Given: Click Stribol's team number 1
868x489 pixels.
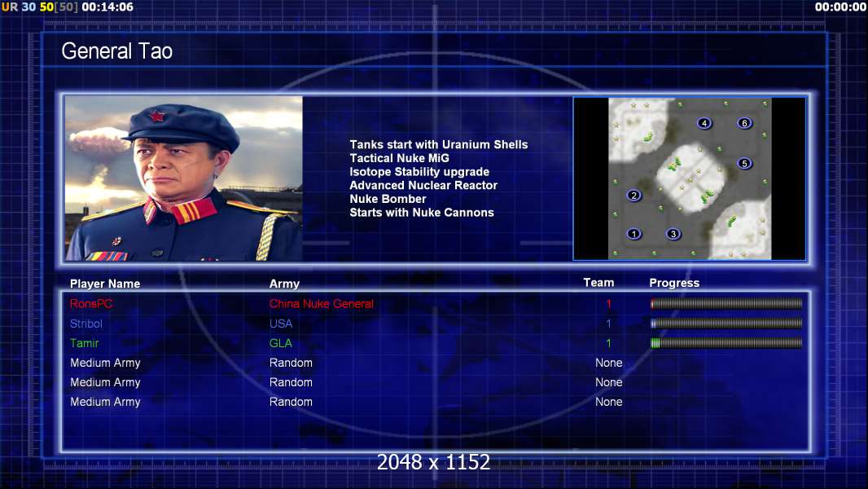Looking at the screenshot, I should coord(608,324).
